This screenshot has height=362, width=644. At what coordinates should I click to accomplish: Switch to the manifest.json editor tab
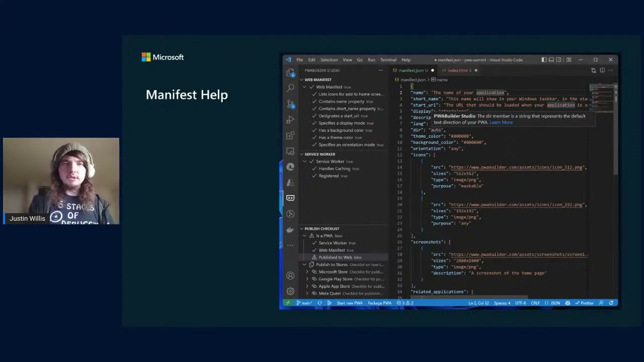click(413, 70)
